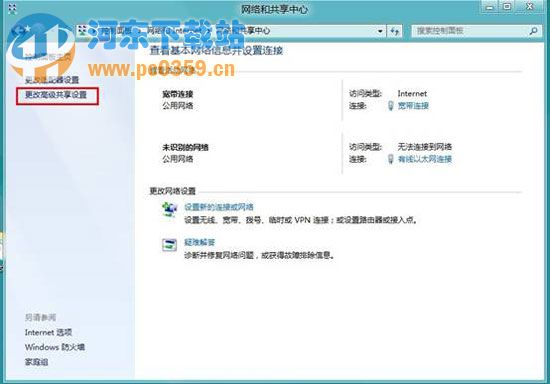Screen dimensions: 550x384
Task: Click the back navigation arrow
Action: click(x=18, y=31)
